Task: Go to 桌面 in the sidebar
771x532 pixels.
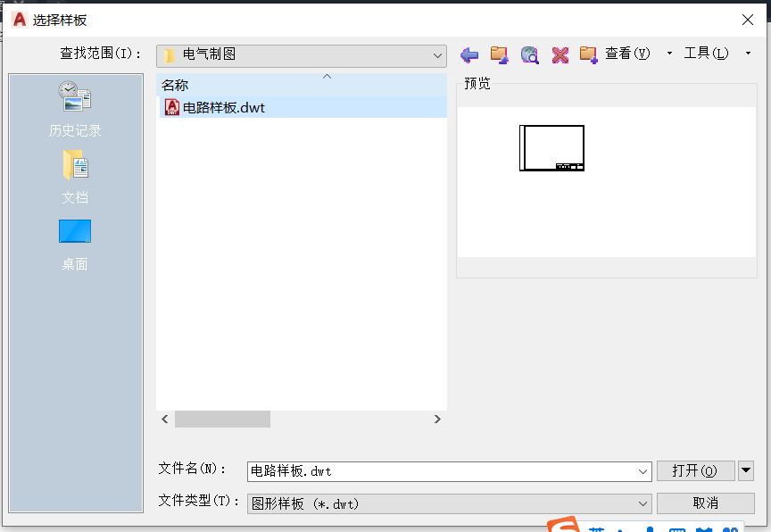Action: [75, 244]
